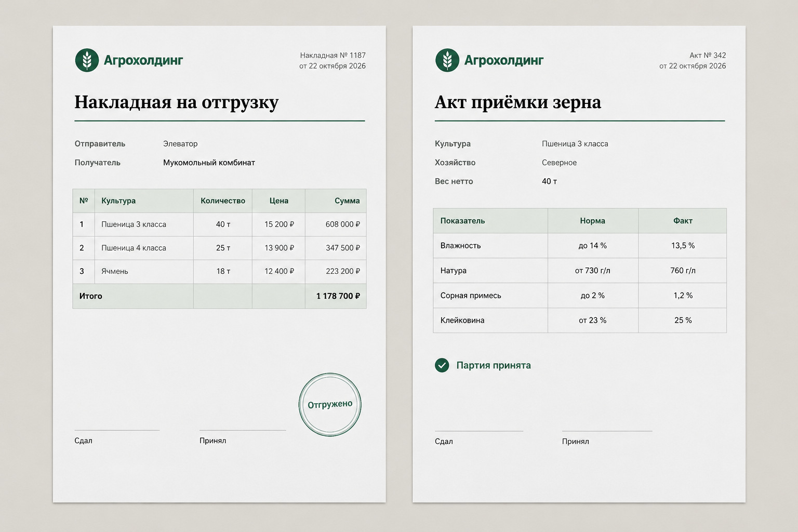Click the Натура fact value 760 г/л
798x532 pixels.
pos(683,271)
